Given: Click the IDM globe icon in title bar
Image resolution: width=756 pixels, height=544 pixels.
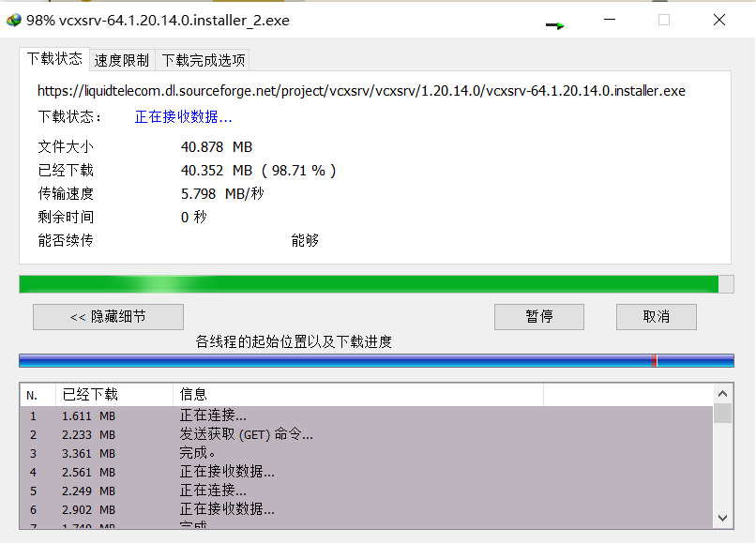Looking at the screenshot, I should pos(14,21).
